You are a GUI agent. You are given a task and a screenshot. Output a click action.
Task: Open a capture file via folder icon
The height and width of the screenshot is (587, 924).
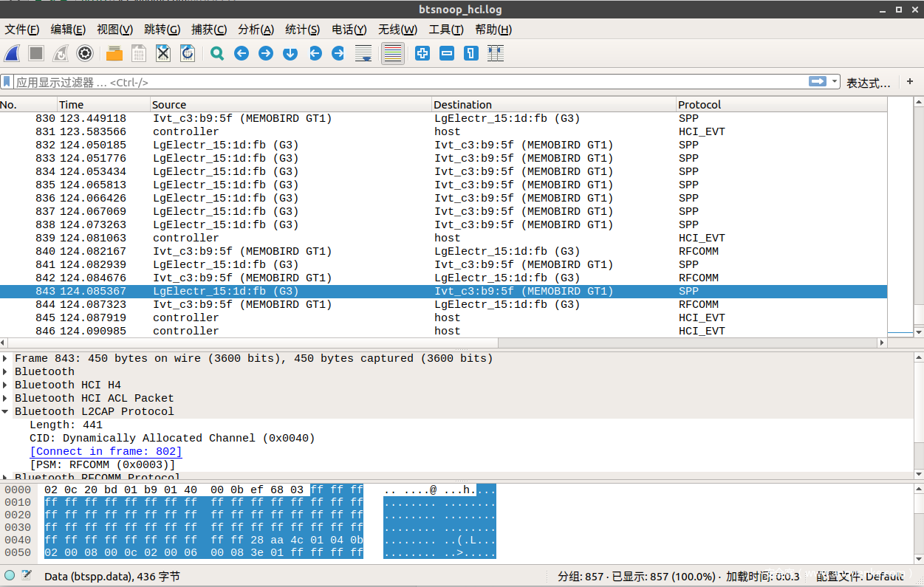[114, 53]
